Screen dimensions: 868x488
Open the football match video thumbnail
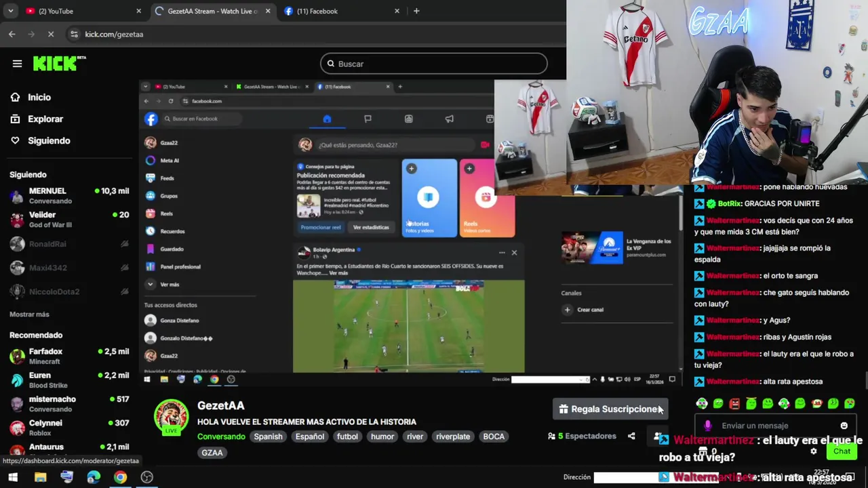click(408, 326)
